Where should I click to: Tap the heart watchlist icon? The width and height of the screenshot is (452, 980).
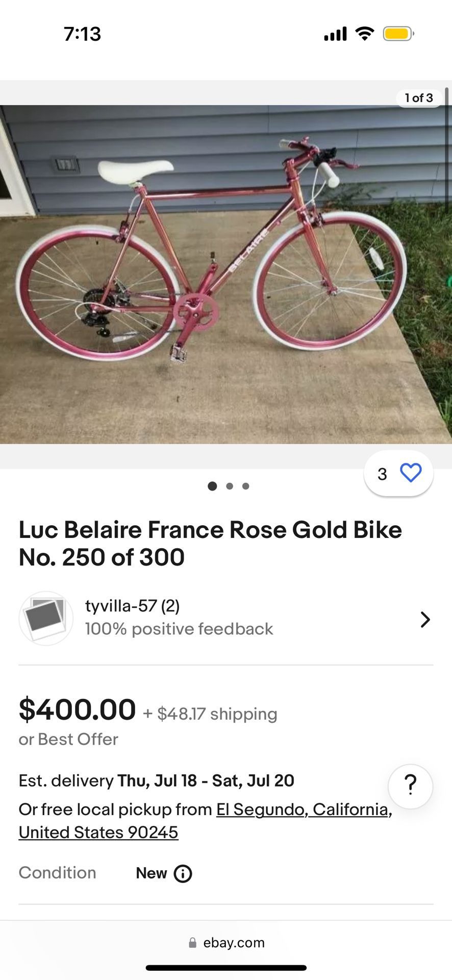411,473
